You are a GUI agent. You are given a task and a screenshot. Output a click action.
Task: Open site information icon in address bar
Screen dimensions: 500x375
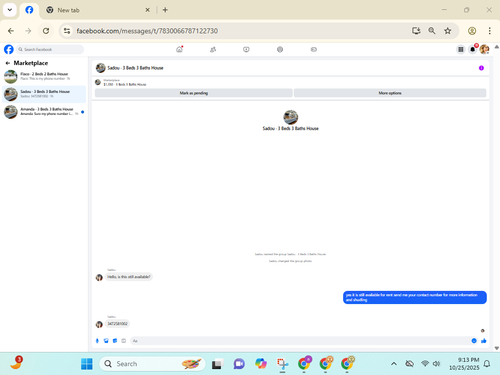[67, 31]
